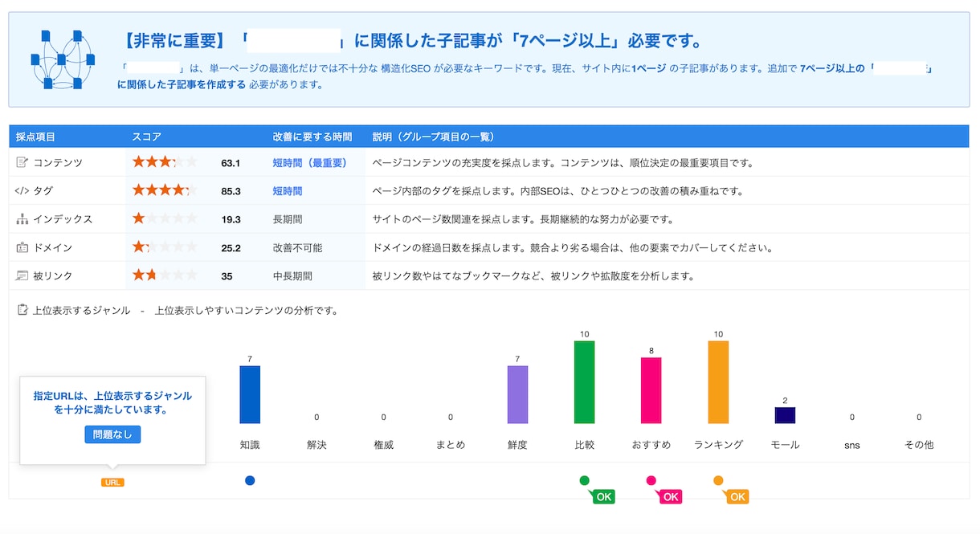Click the タグ star rating

coord(165,190)
